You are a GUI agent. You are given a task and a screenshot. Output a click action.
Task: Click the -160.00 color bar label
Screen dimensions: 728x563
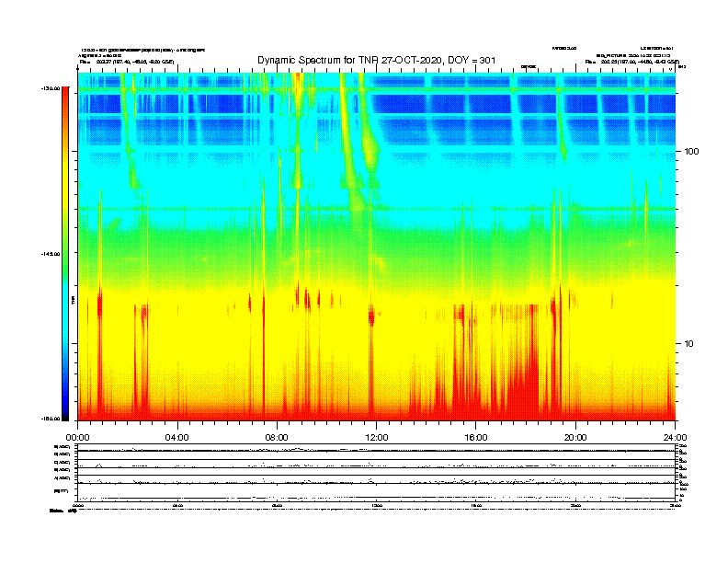pos(51,419)
